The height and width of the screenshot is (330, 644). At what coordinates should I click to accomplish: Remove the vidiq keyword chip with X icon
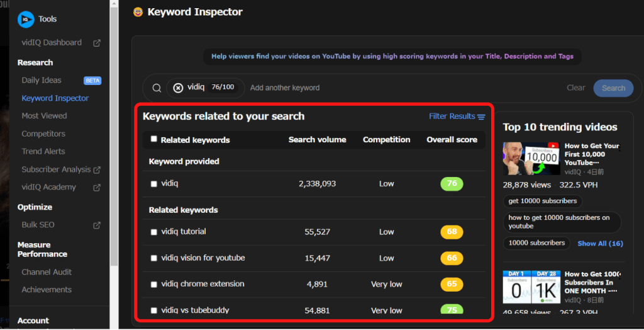click(178, 88)
